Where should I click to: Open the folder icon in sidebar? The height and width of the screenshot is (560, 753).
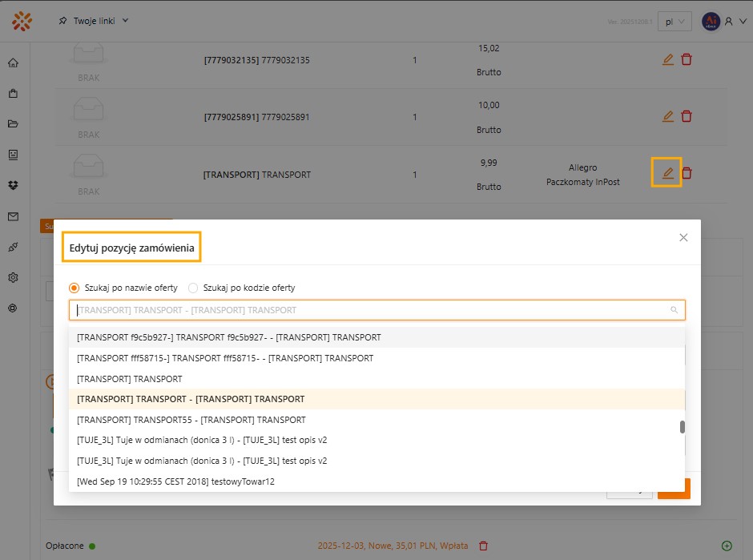[x=13, y=124]
